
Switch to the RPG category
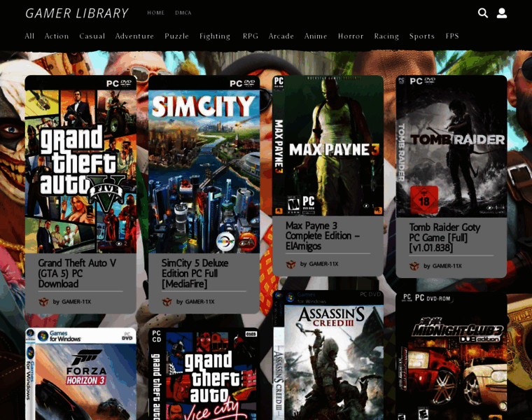pos(251,36)
